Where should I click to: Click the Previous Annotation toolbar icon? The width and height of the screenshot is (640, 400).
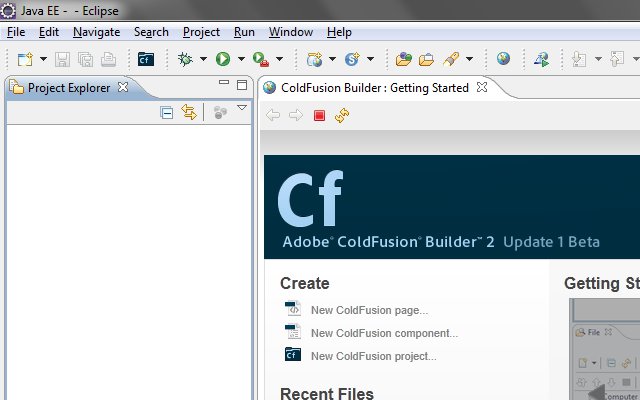(617, 60)
